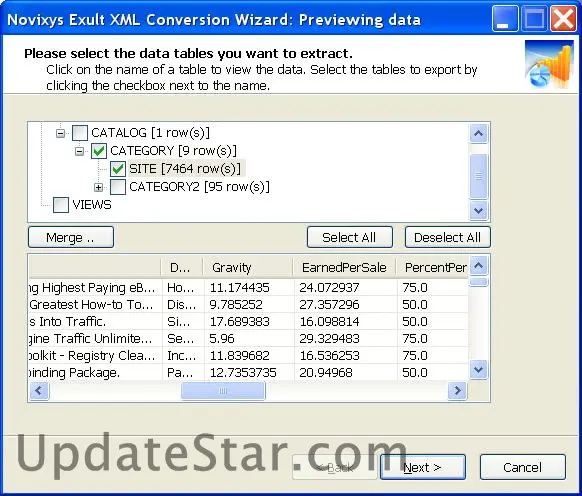582x496 pixels.
Task: Select the EarnedPerSale cell 20.94968
Action: pyautogui.click(x=346, y=372)
